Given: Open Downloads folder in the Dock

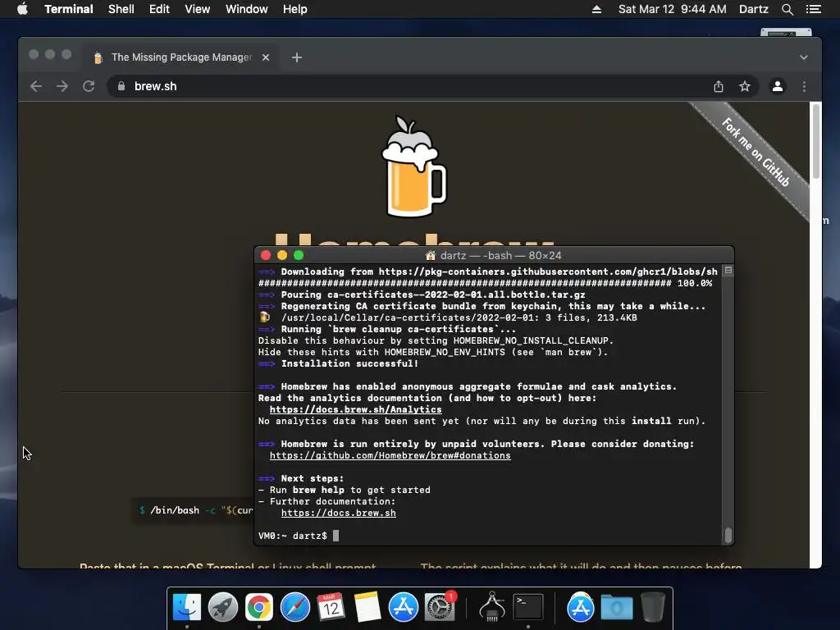Looking at the screenshot, I should click(617, 607).
